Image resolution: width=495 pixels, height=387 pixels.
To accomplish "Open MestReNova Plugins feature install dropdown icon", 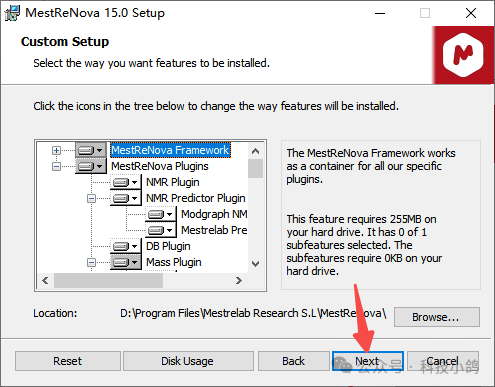I will 91,166.
